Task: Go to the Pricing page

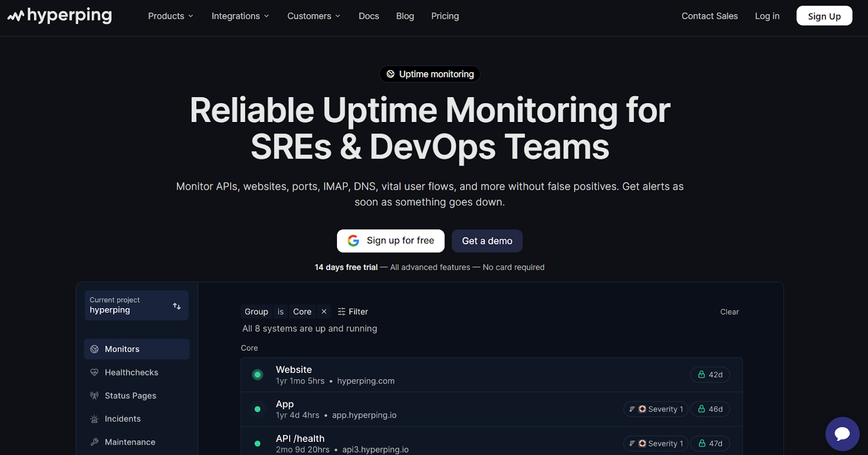Action: click(x=445, y=16)
